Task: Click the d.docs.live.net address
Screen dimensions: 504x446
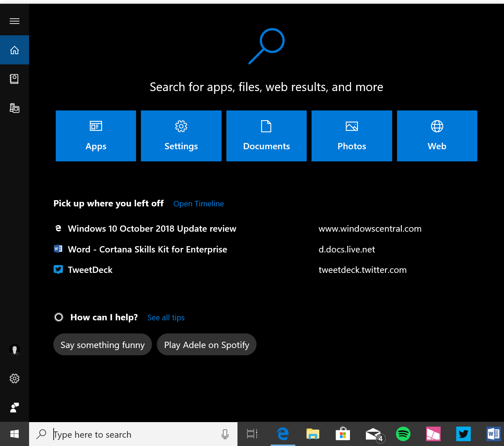Action: (x=347, y=249)
